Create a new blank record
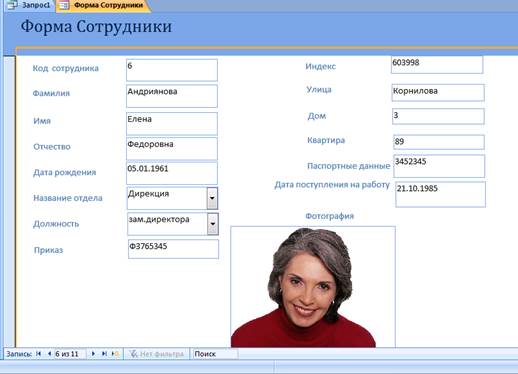The height and width of the screenshot is (374, 518). point(115,354)
